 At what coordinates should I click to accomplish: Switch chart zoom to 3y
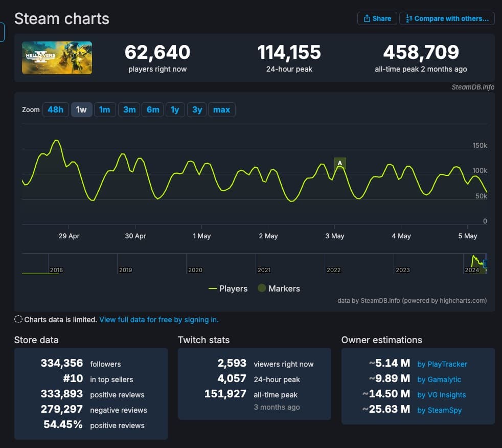(x=197, y=110)
